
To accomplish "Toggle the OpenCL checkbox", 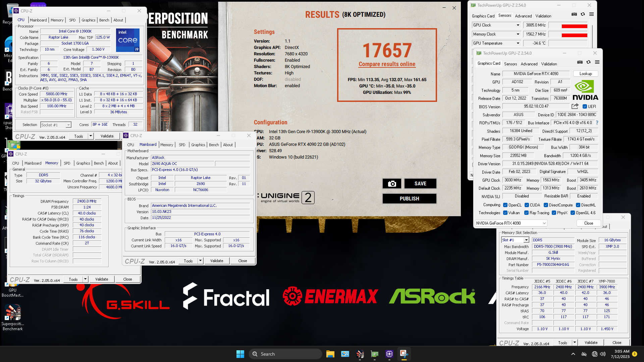I will tap(505, 205).
